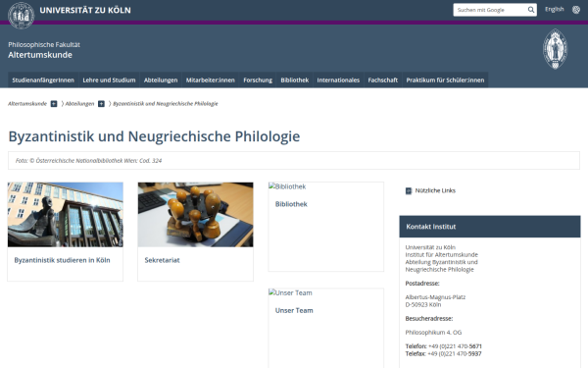This screenshot has height=368, width=588.
Task: Open the language globe icon
Action: 576,10
